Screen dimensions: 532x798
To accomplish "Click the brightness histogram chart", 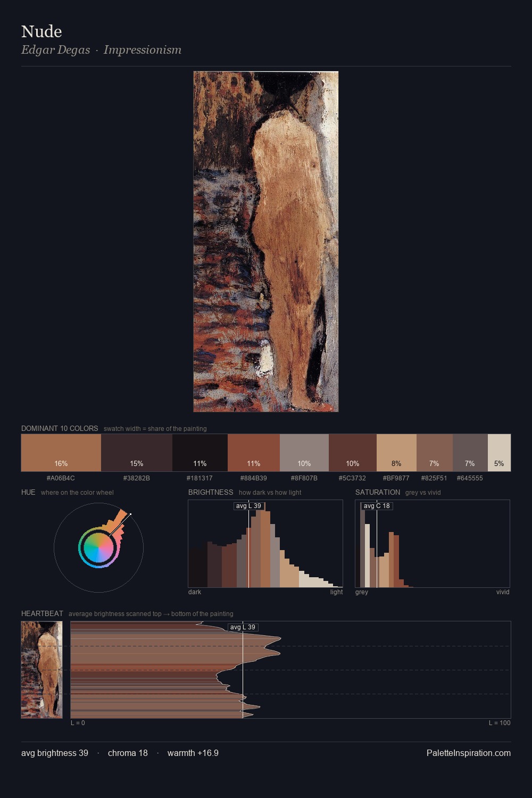I will coord(265,544).
